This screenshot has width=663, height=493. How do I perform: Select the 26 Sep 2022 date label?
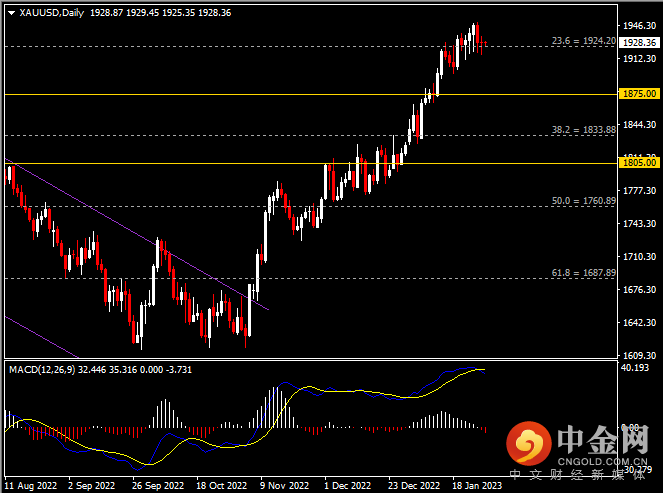point(158,485)
